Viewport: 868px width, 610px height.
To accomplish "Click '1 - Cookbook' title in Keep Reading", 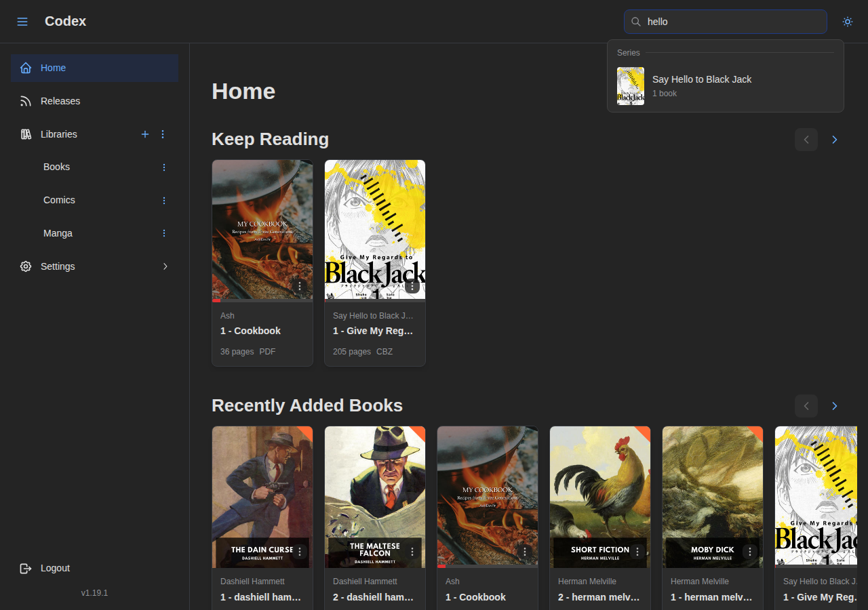I will click(250, 331).
